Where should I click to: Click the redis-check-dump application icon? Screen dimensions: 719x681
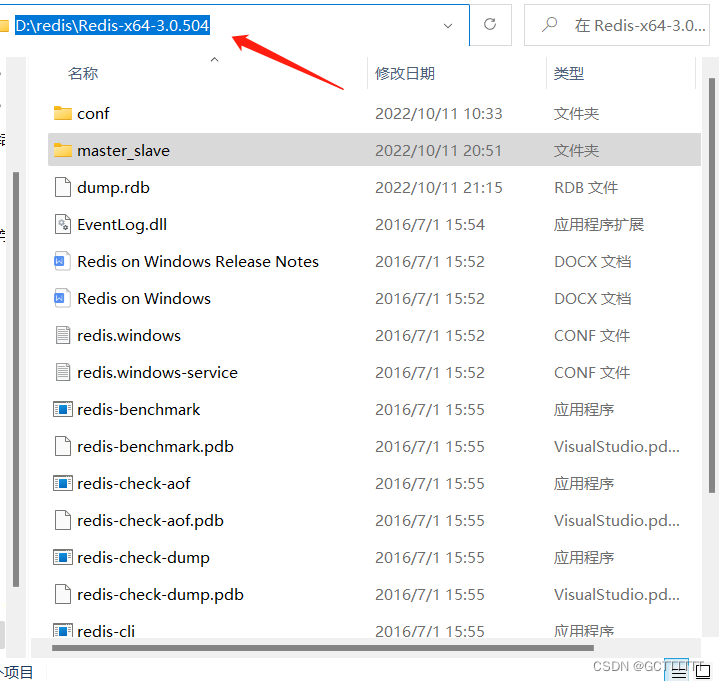pyautogui.click(x=62, y=558)
